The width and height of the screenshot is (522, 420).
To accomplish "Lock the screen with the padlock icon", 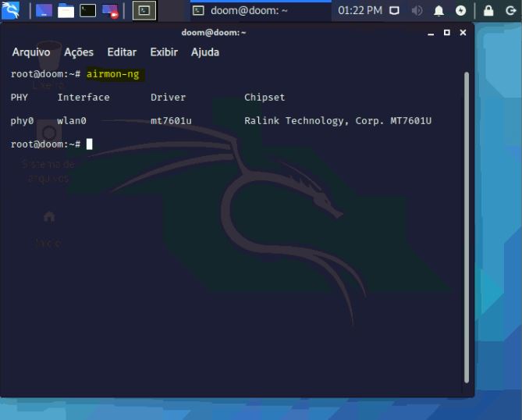I will (x=488, y=10).
